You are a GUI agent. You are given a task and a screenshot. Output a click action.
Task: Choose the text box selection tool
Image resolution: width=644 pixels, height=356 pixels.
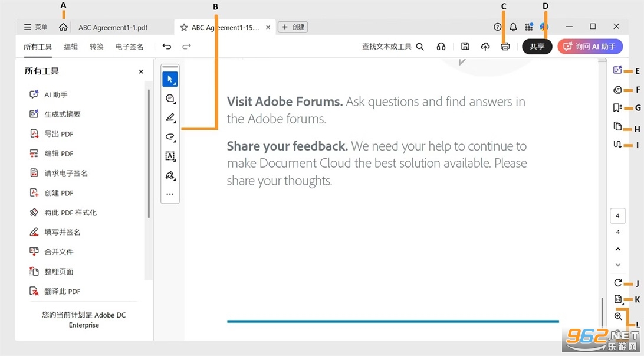coord(170,156)
